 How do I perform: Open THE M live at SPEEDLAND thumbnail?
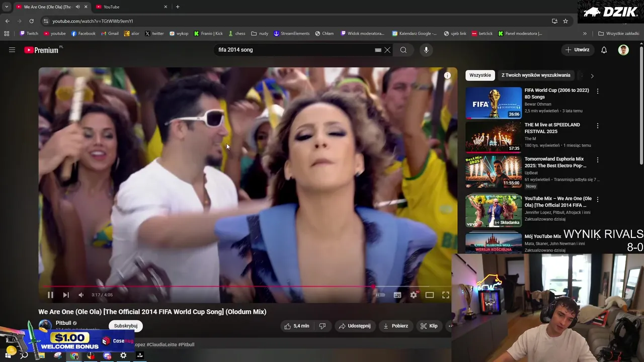pos(494,137)
